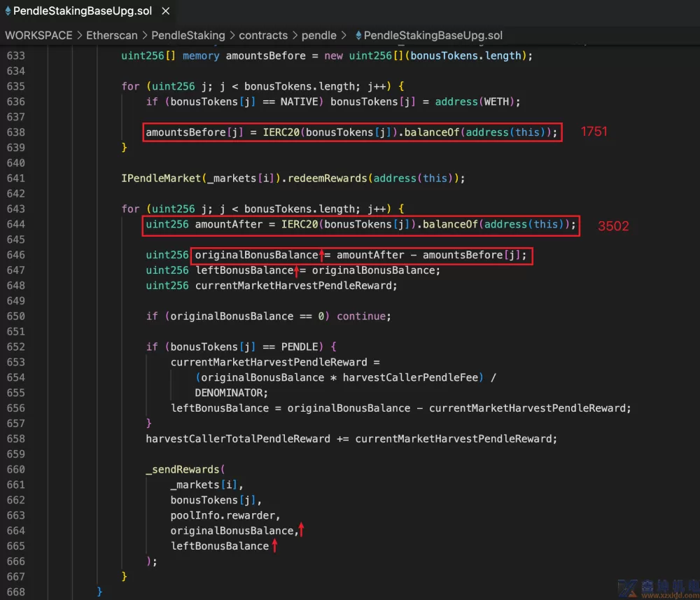Click 'IPendleMarket' on line 641
The image size is (700, 600).
point(161,178)
